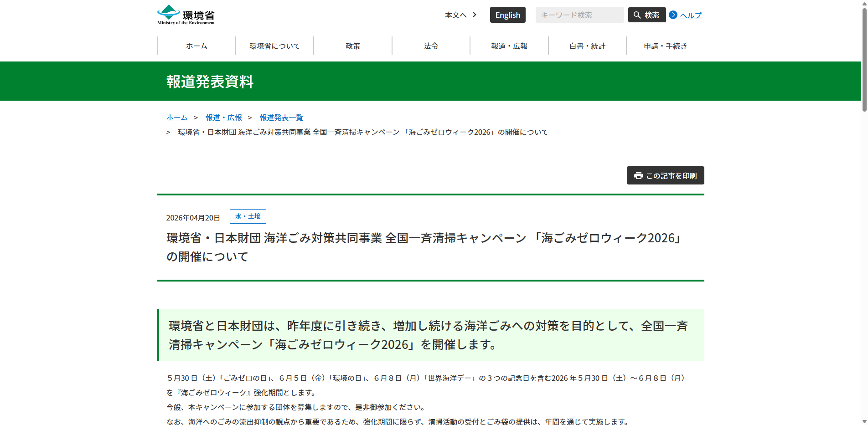This screenshot has height=425, width=868.
Task: Open the 申請・手続き navigation menu
Action: coord(665,46)
